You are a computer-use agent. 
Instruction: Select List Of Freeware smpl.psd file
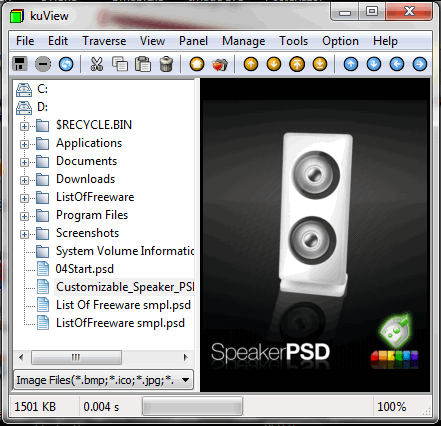click(x=123, y=305)
